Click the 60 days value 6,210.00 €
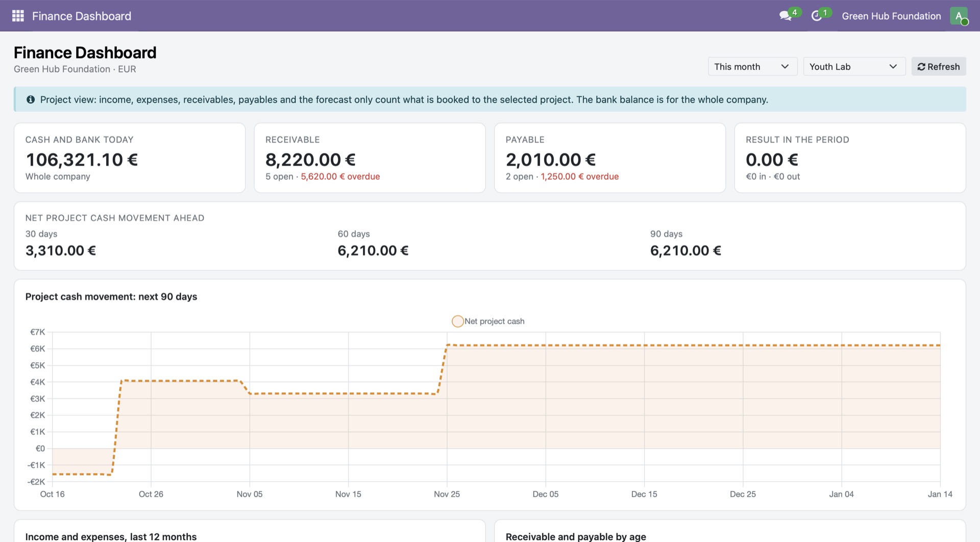Image resolution: width=980 pixels, height=542 pixels. pyautogui.click(x=373, y=251)
